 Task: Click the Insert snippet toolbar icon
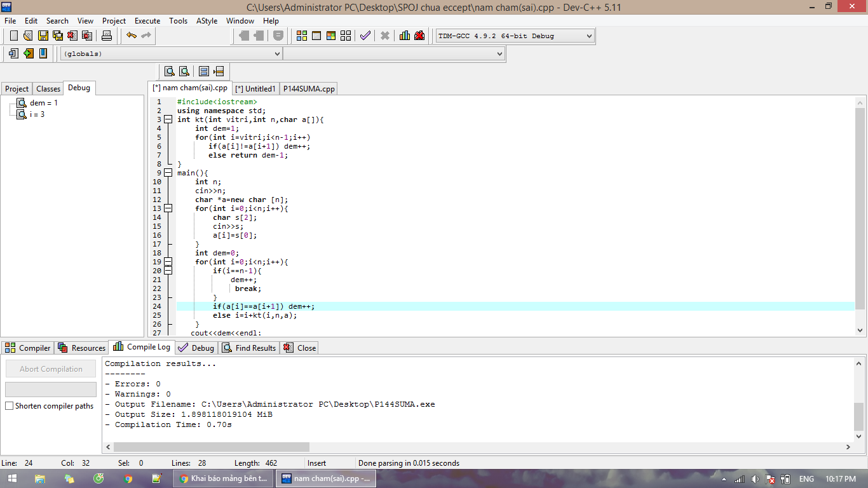pyautogui.click(x=14, y=53)
